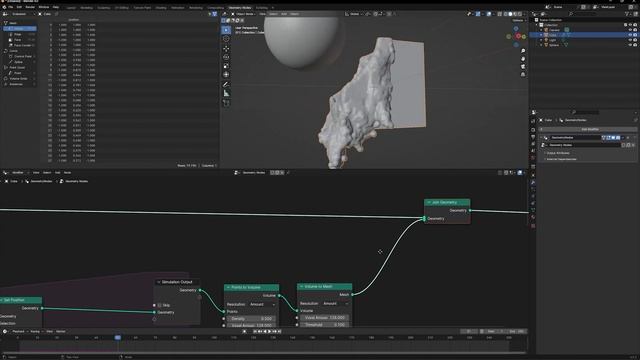Hide the Sphere object in the outliner
640x360 pixels.
click(x=630, y=45)
